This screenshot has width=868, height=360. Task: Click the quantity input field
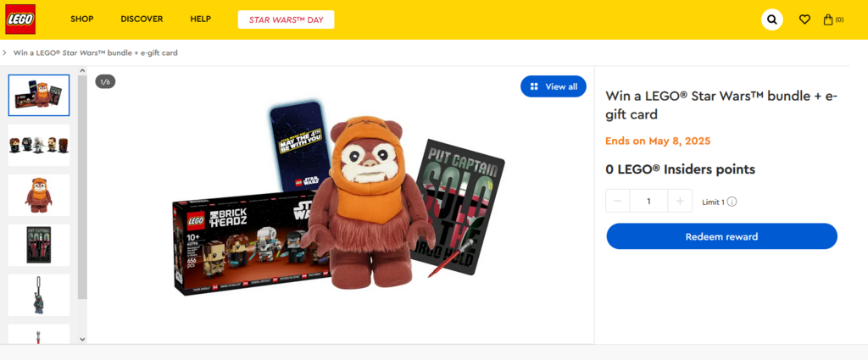point(648,202)
